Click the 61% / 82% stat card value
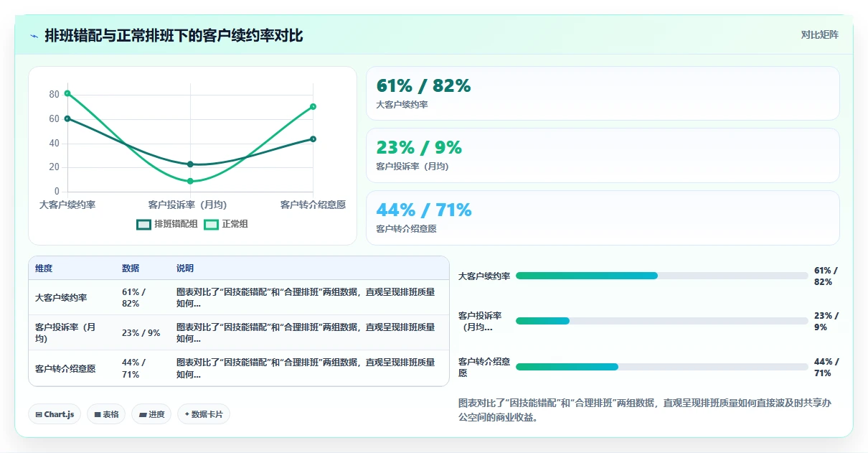The height and width of the screenshot is (453, 868). click(423, 86)
